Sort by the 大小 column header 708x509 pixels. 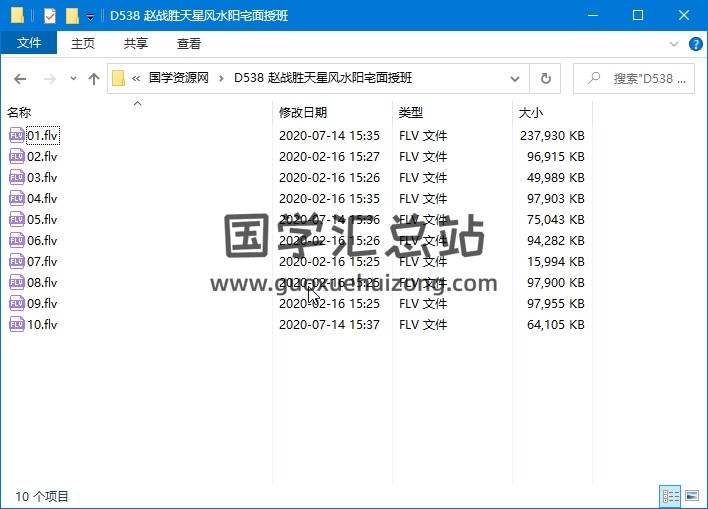point(531,112)
